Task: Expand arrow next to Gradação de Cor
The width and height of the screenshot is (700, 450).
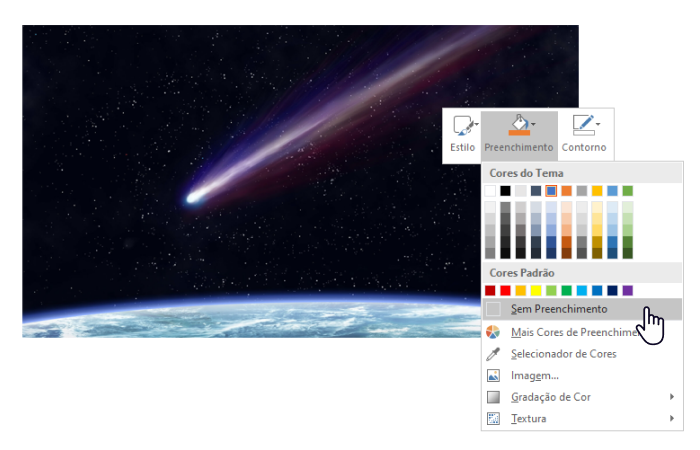Action: [672, 396]
